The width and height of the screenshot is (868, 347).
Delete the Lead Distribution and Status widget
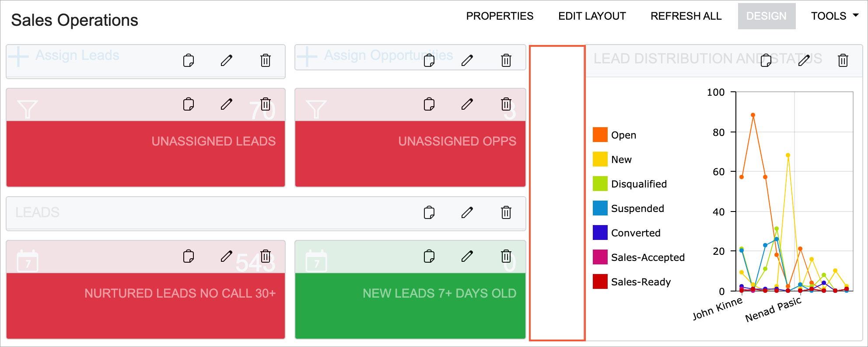pos(843,60)
